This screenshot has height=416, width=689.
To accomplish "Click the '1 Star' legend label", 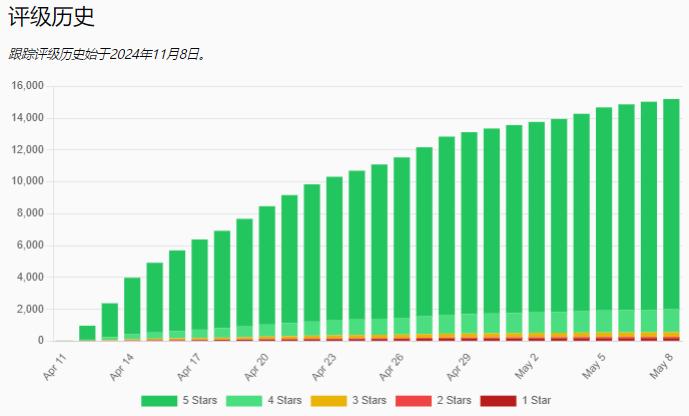I will pyautogui.click(x=537, y=400).
